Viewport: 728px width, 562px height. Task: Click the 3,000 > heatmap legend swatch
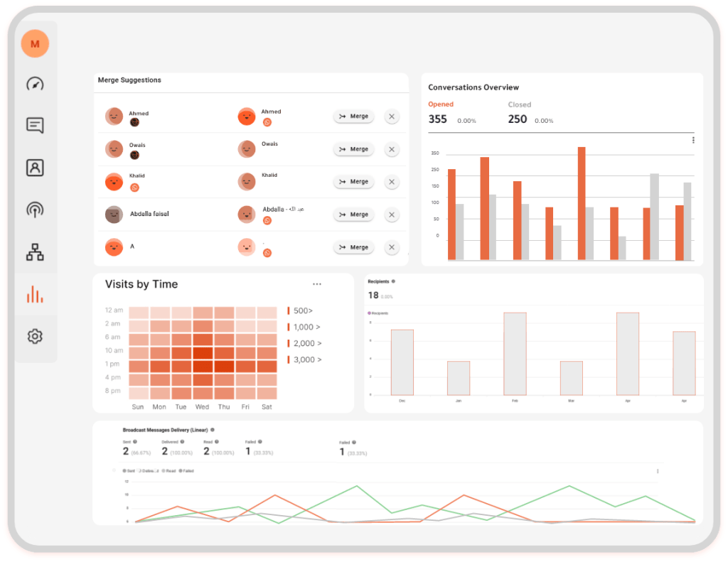coord(289,360)
